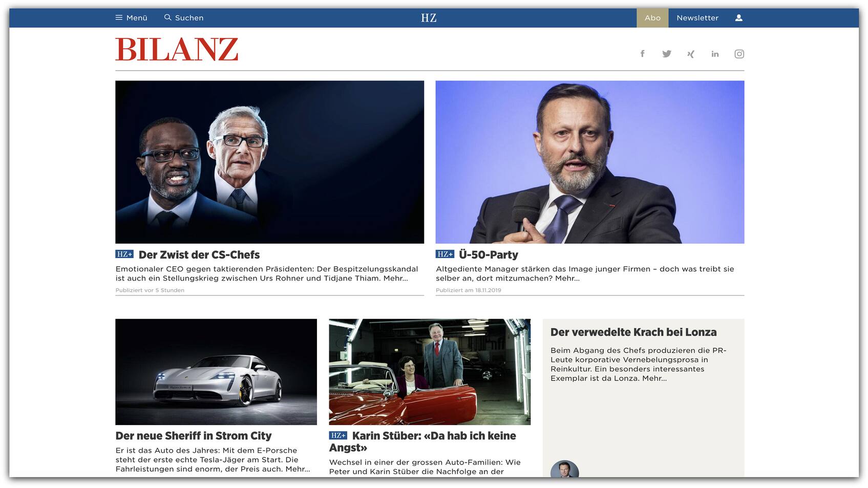Click 'Publiziert vor 5 Stunden' text
Image resolution: width=868 pixels, height=488 pixels.
pos(150,290)
